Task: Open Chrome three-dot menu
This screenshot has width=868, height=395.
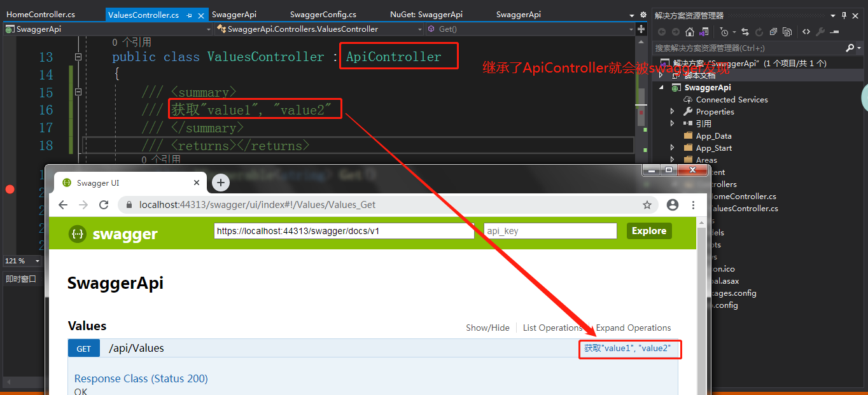Action: [x=693, y=205]
